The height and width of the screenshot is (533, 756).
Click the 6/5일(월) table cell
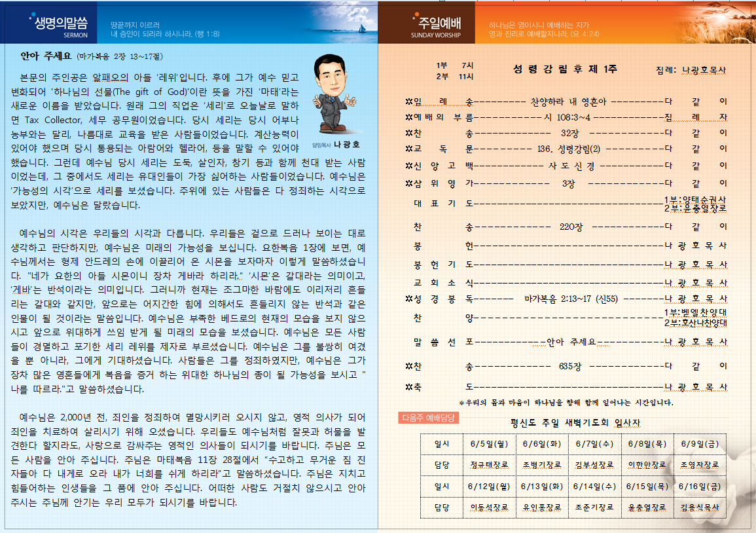coord(489,444)
